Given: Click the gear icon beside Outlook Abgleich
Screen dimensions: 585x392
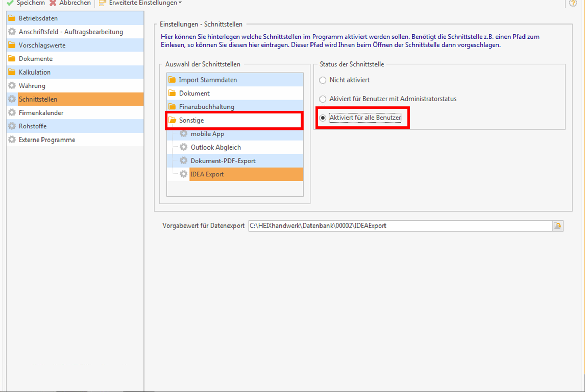Looking at the screenshot, I should coord(184,147).
